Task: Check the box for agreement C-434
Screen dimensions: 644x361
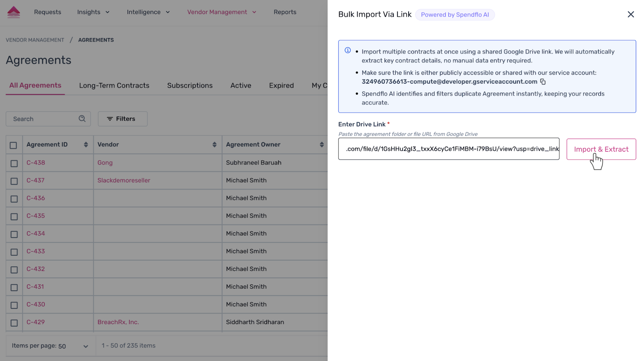Action: pyautogui.click(x=14, y=234)
